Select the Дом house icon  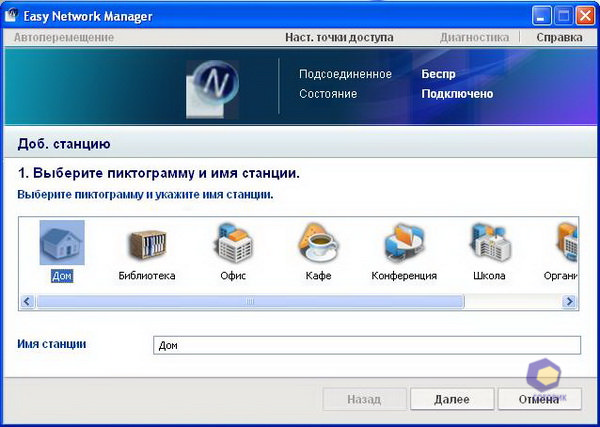click(x=62, y=243)
